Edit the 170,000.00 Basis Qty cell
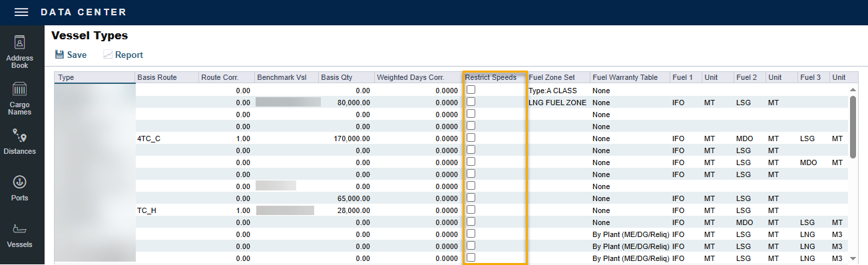 point(346,138)
